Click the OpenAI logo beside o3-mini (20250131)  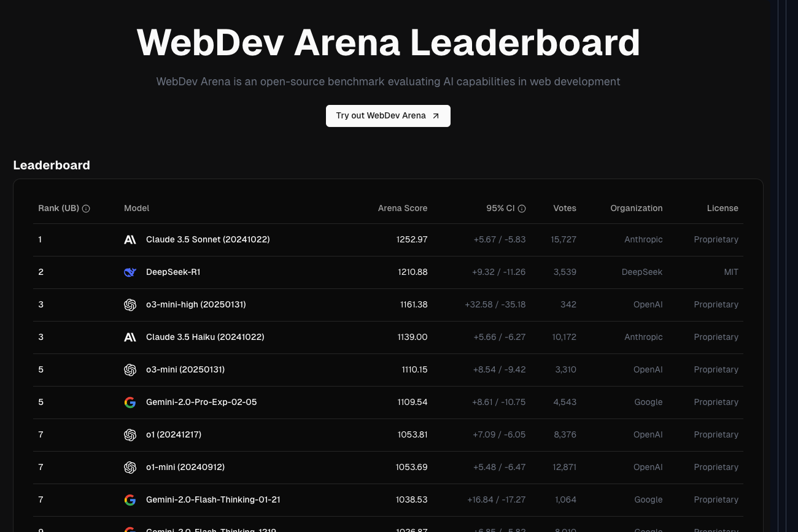point(130,370)
